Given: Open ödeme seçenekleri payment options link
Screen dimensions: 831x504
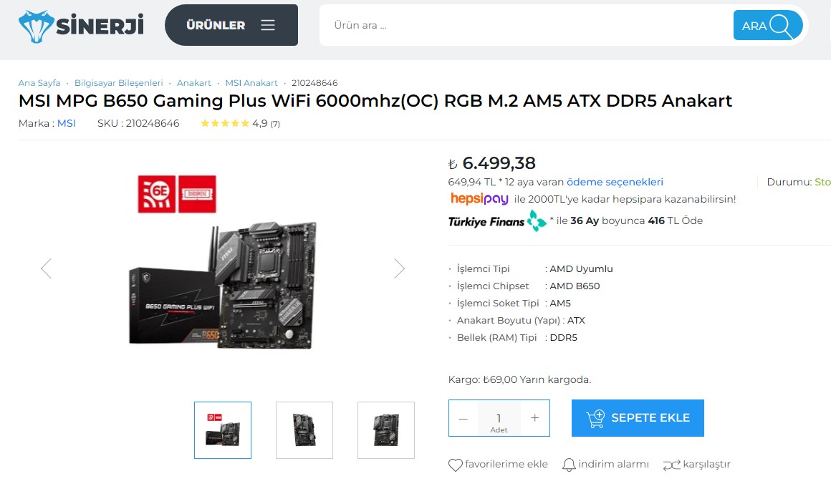Looking at the screenshot, I should 615,182.
